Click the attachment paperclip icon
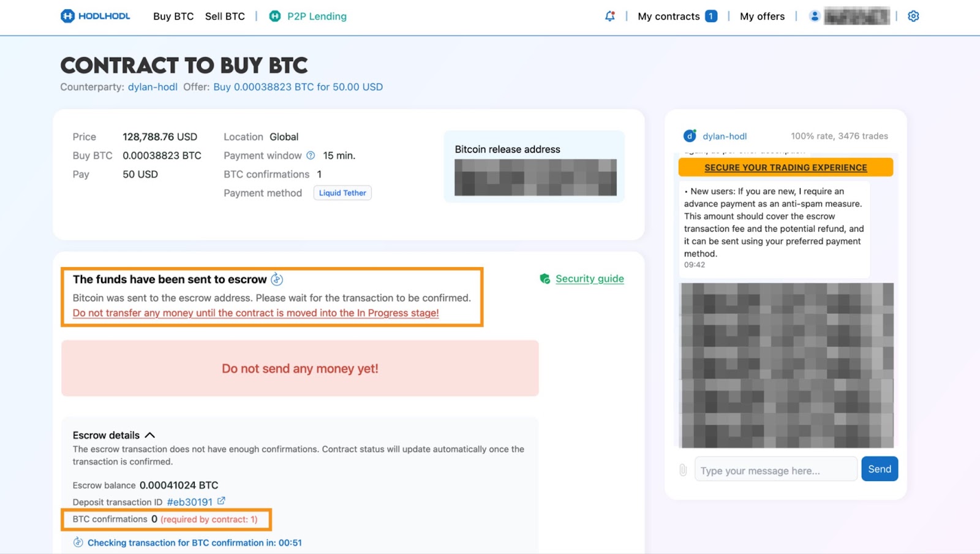 pos(683,470)
